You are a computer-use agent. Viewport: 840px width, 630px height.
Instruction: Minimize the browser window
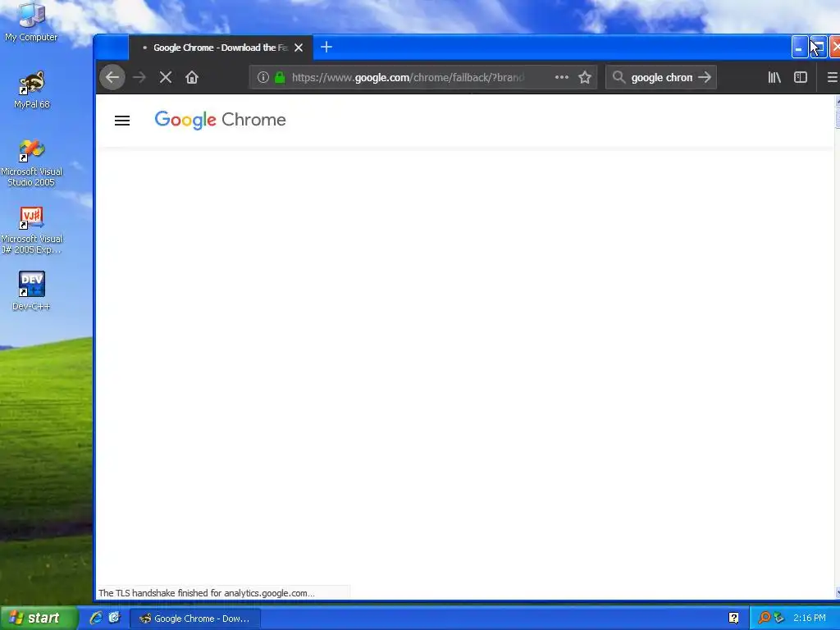pos(799,48)
